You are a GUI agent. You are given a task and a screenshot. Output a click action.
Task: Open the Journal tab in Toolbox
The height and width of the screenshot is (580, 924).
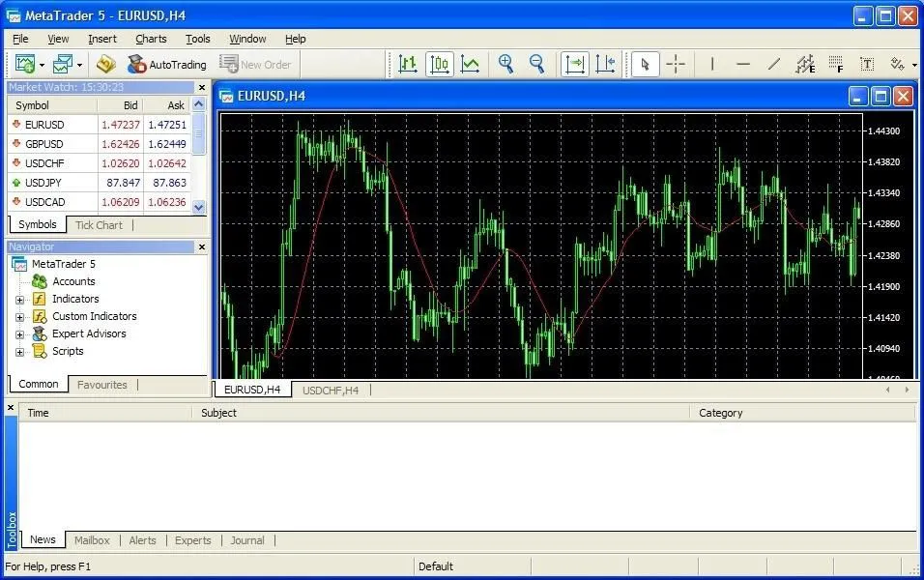coord(247,540)
